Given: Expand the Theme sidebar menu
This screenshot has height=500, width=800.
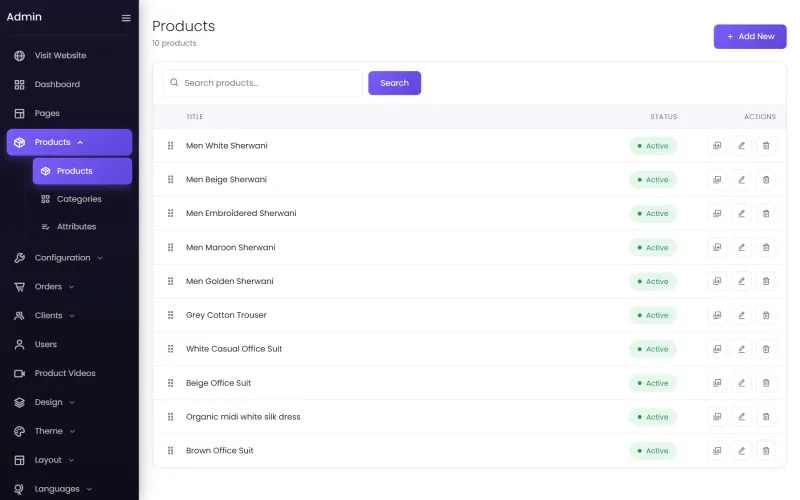Looking at the screenshot, I should pos(69,431).
